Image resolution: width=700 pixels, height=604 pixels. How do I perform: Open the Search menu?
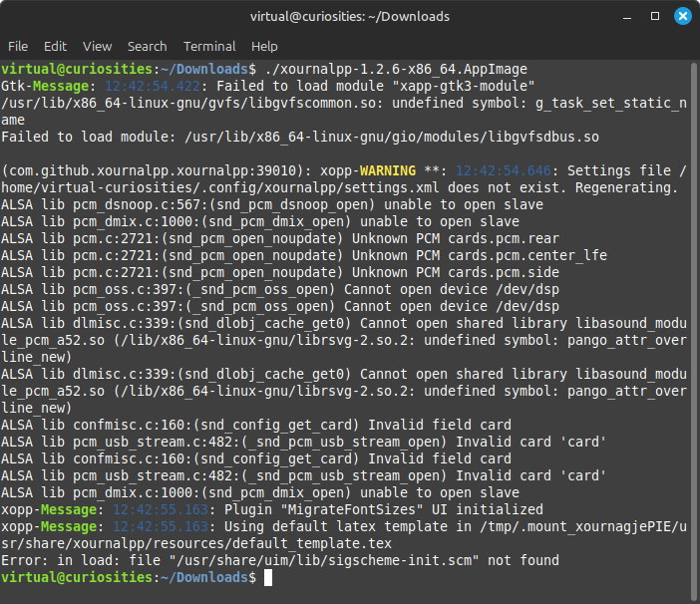(147, 47)
